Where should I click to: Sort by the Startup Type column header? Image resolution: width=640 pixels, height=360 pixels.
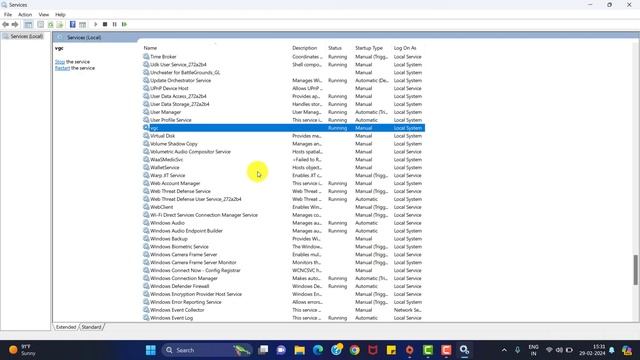tap(369, 48)
